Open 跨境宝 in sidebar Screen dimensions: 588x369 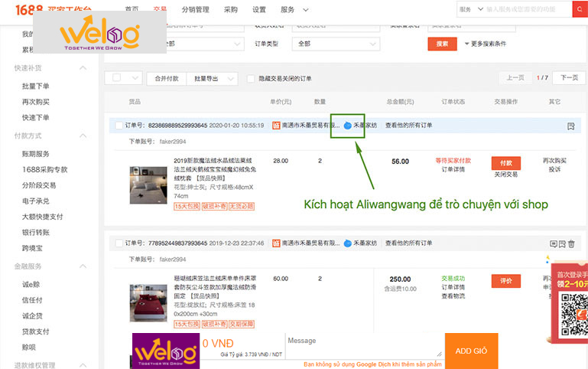pos(32,249)
